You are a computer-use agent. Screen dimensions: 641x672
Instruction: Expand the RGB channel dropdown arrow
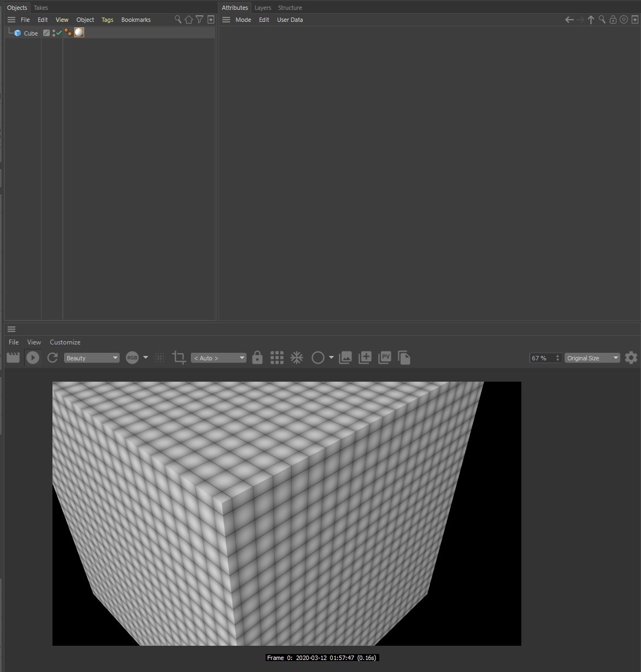[145, 358]
